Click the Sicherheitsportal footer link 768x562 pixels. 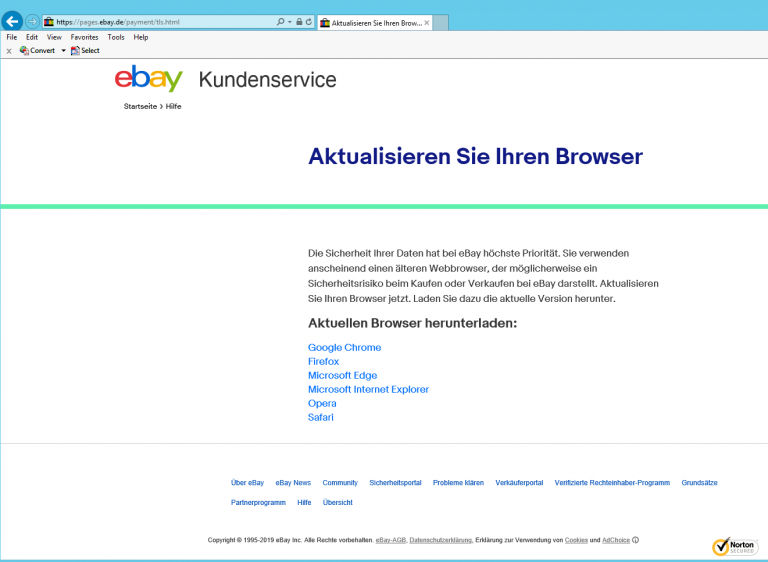point(395,483)
